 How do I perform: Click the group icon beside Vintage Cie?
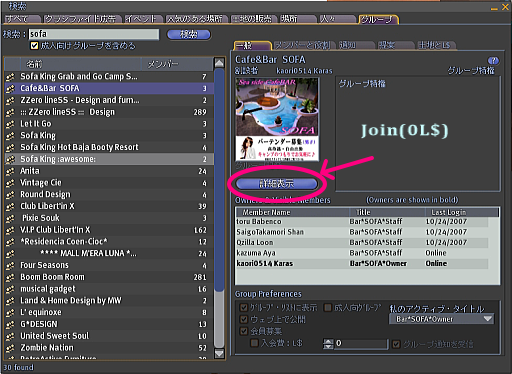click(x=10, y=183)
